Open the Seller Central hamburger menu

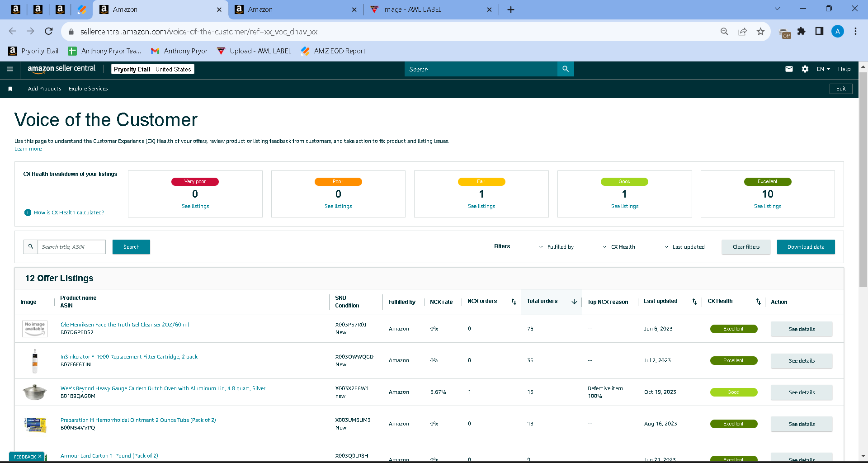click(x=10, y=69)
